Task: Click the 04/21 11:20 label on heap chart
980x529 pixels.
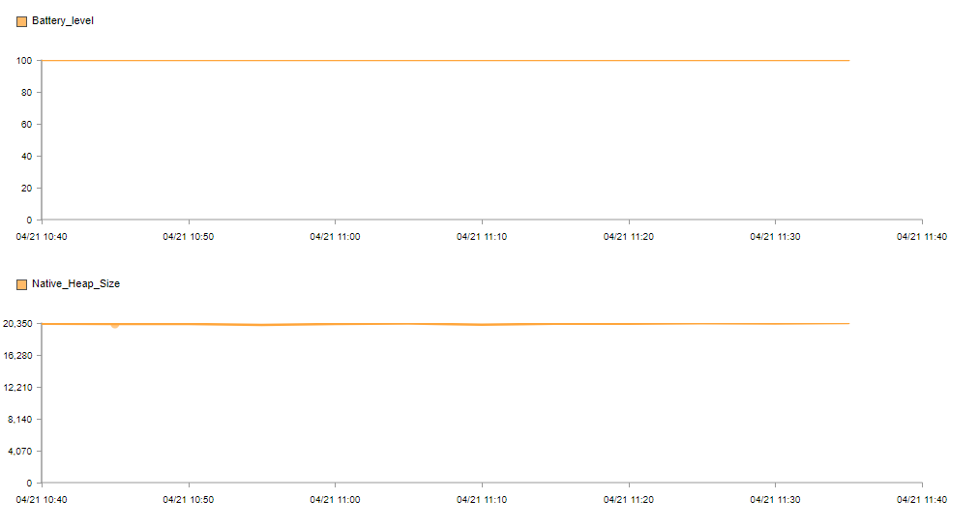Action: 629,500
